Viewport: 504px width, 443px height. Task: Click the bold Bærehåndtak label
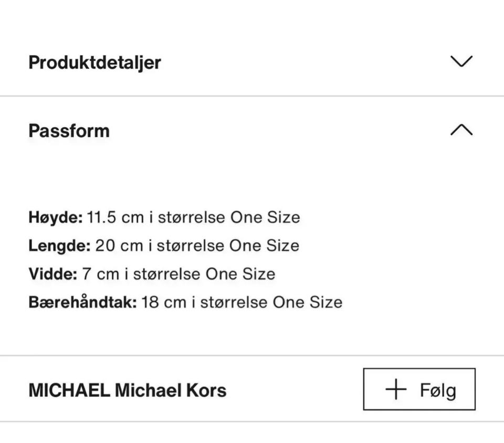click(x=82, y=302)
